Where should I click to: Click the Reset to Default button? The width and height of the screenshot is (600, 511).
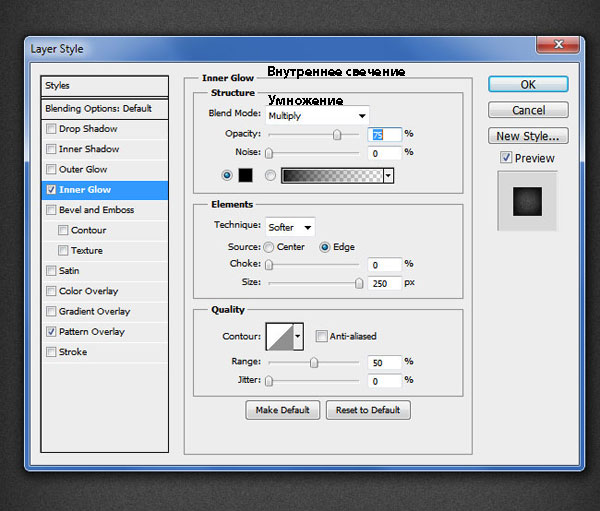tap(368, 410)
